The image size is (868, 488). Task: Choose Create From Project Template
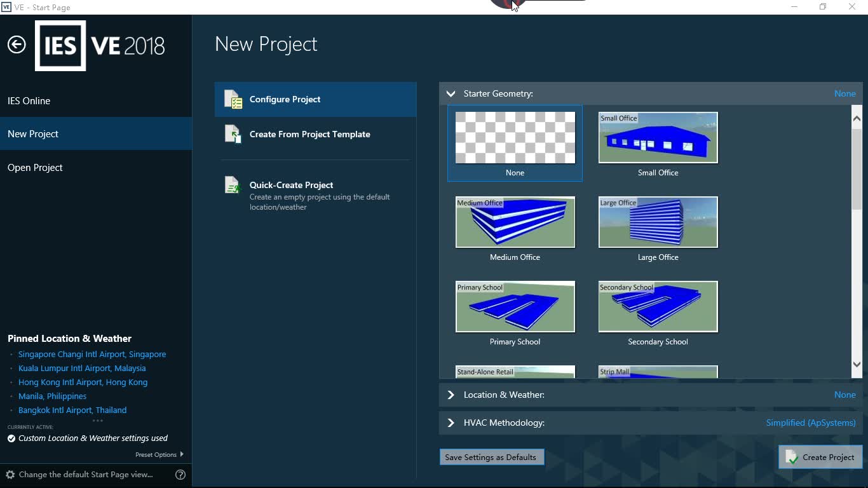pyautogui.click(x=316, y=134)
